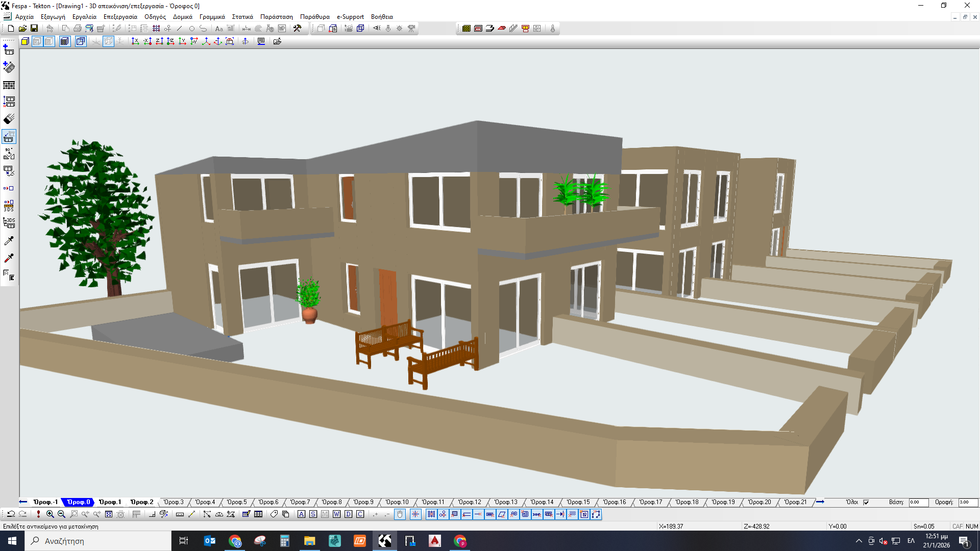
Task: Open the Δομικά menu
Action: click(182, 17)
